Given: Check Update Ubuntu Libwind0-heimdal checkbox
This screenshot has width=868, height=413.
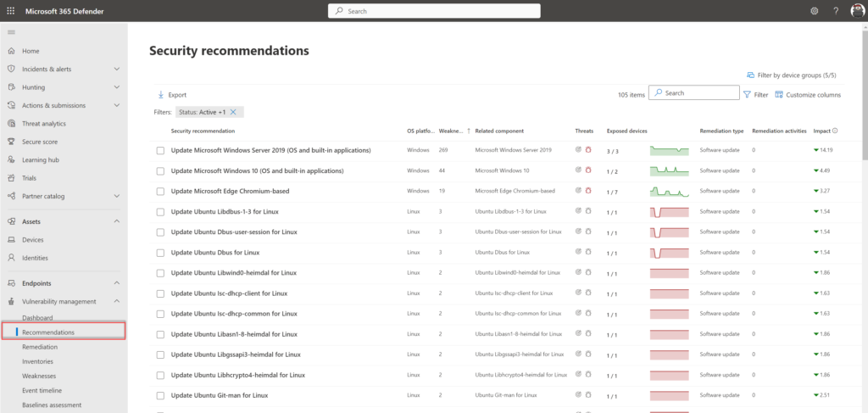Looking at the screenshot, I should [x=160, y=273].
